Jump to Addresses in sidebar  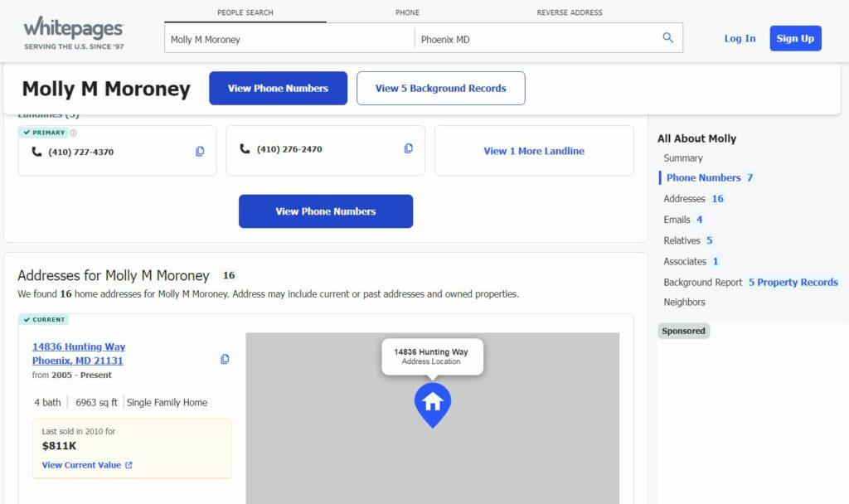pyautogui.click(x=685, y=199)
